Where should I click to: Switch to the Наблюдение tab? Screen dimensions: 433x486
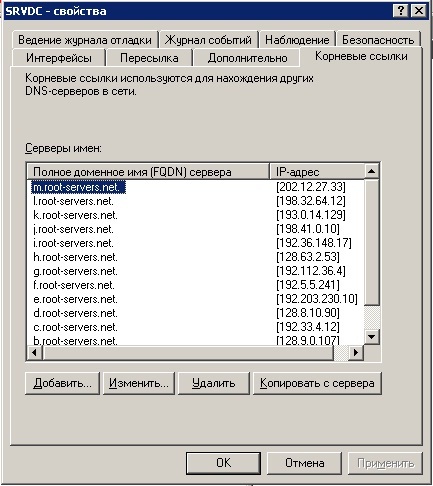(297, 40)
